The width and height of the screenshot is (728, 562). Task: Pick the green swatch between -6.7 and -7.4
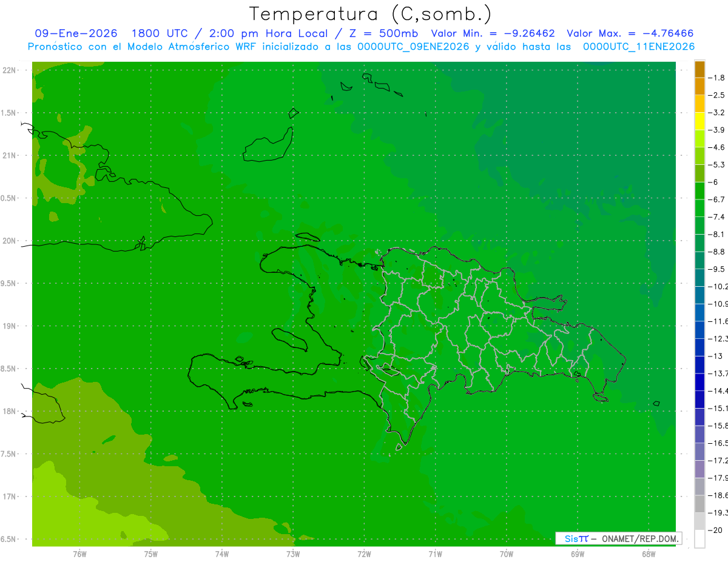pyautogui.click(x=699, y=208)
